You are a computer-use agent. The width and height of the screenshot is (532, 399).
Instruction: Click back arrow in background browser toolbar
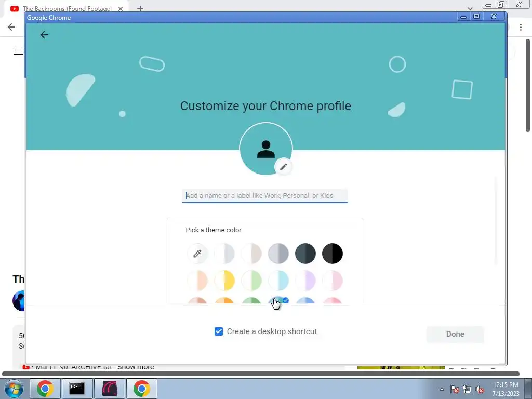pos(11,27)
